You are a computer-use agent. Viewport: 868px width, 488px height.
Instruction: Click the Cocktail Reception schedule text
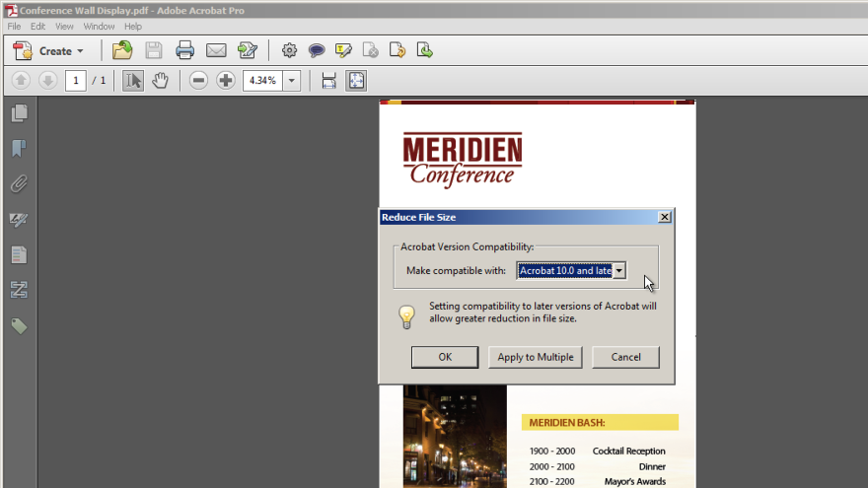pos(629,451)
